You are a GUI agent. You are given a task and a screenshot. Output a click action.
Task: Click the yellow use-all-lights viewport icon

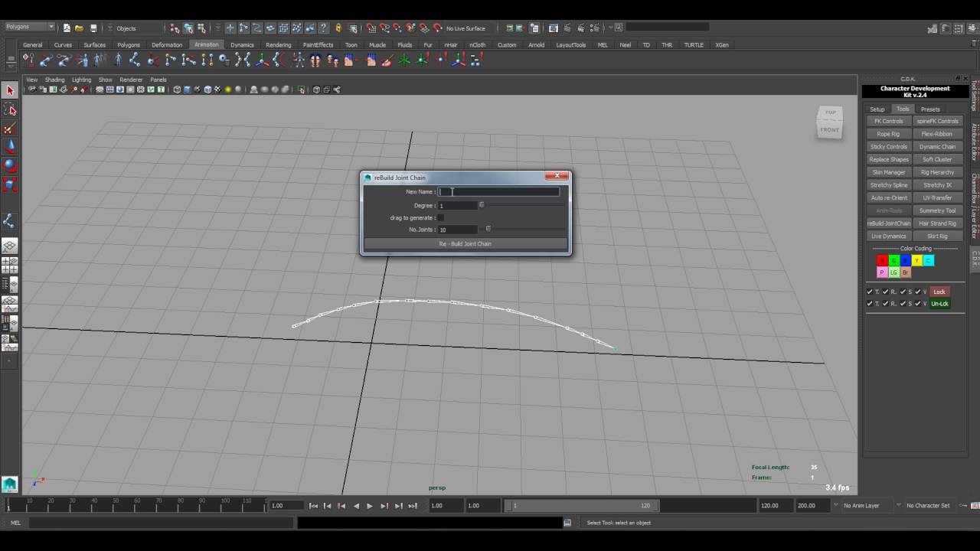[x=227, y=90]
